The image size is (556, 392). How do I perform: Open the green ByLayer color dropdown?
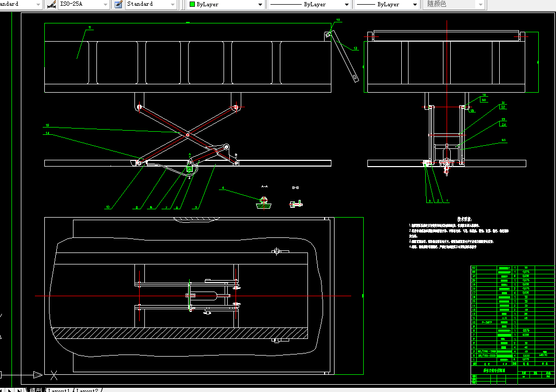[x=226, y=4]
